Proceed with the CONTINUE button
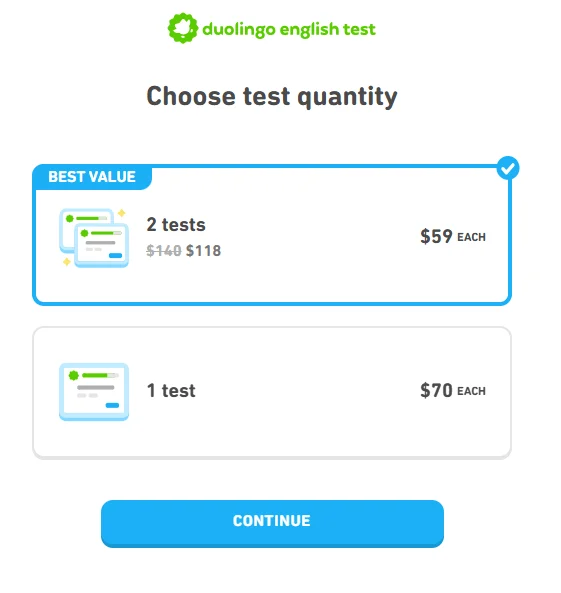The height and width of the screenshot is (593, 561). pyautogui.click(x=272, y=523)
